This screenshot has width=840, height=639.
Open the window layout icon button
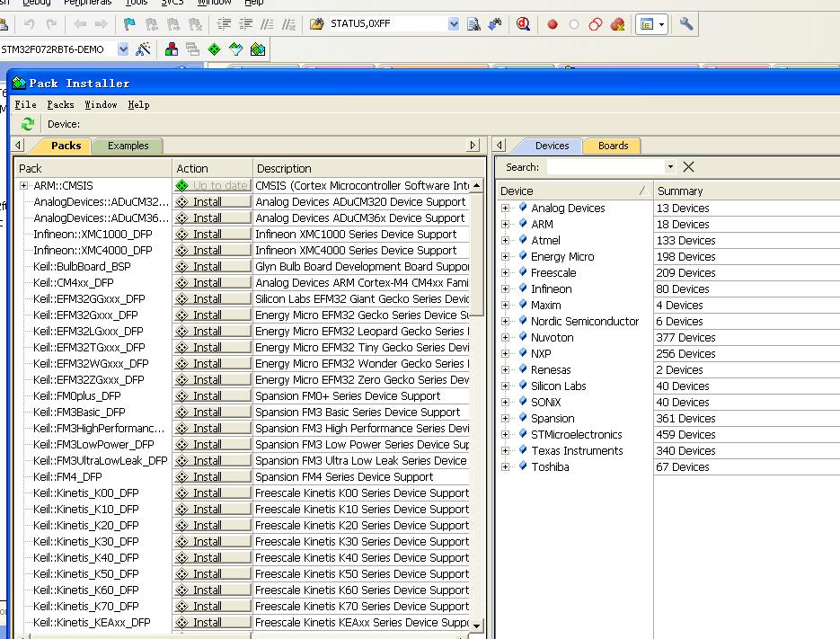coord(647,24)
